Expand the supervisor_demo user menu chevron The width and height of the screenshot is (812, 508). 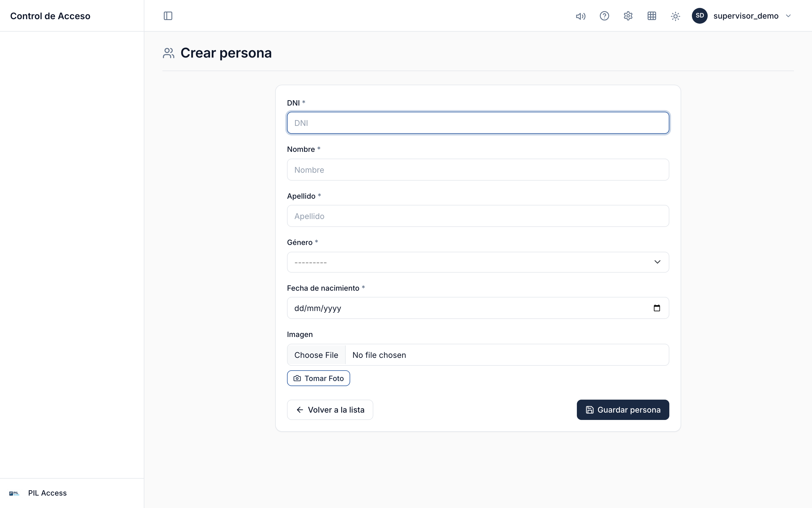788,16
